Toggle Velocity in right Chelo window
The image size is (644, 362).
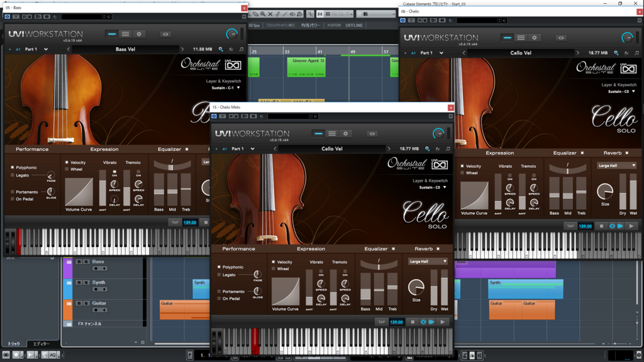pyautogui.click(x=462, y=166)
